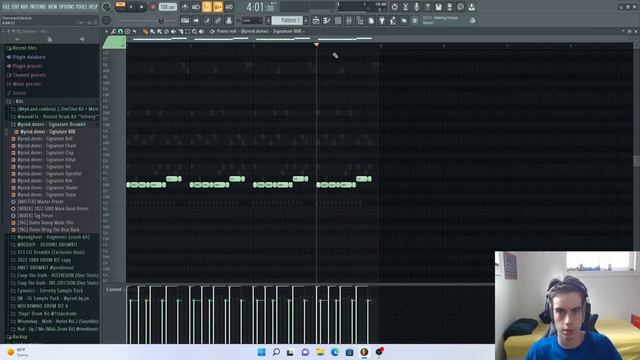Open the snap selector dropdown labeled Line

[x=252, y=20]
